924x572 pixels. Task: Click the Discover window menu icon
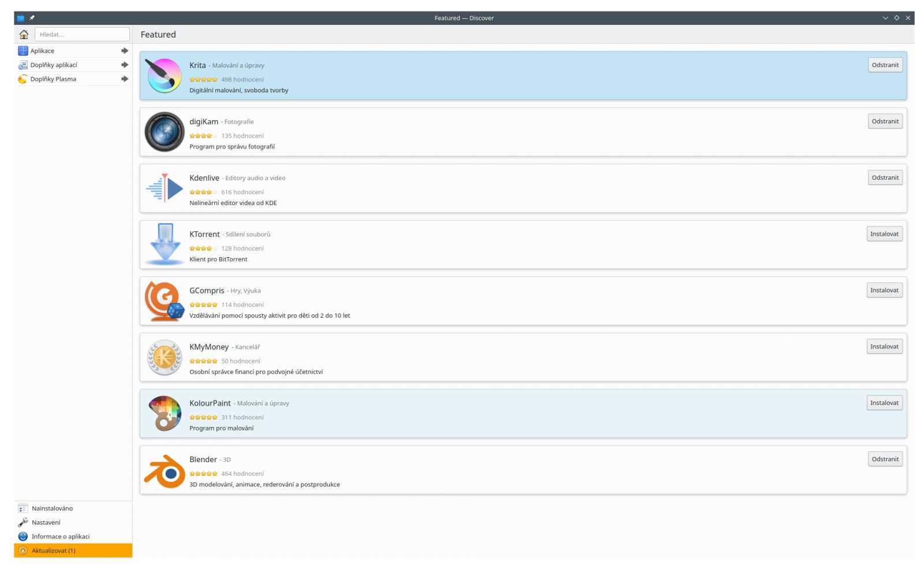click(20, 18)
